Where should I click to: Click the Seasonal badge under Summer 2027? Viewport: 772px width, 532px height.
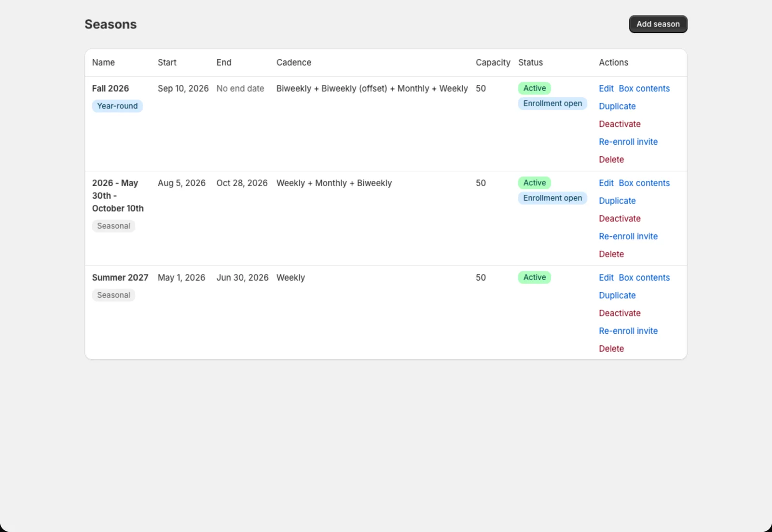pos(113,295)
